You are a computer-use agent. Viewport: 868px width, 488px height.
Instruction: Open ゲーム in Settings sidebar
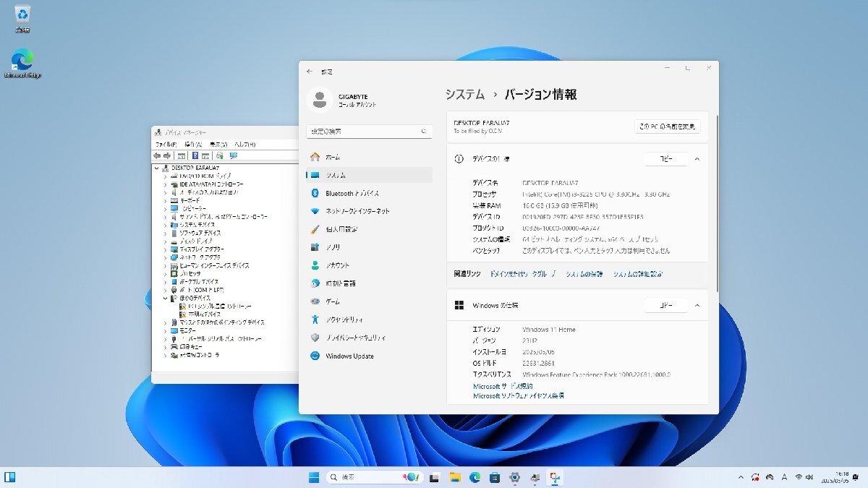tap(369, 301)
